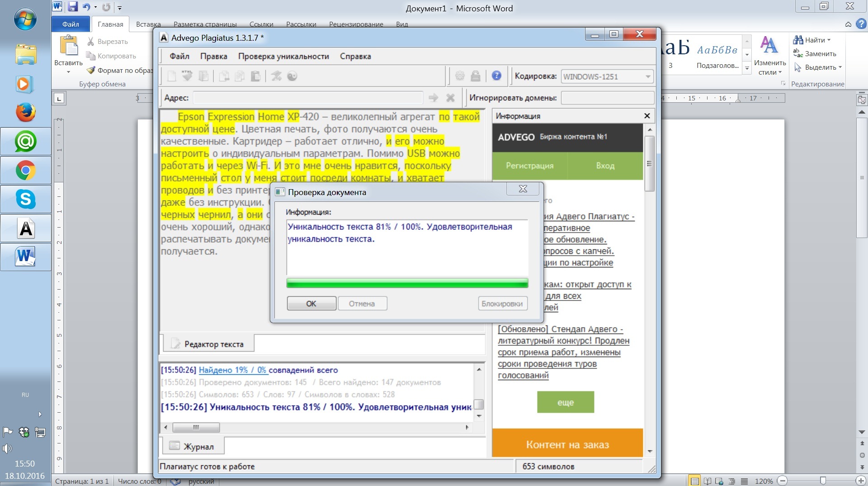
Task: Open the Файл menu in Advego Plagiatus
Action: click(x=179, y=56)
